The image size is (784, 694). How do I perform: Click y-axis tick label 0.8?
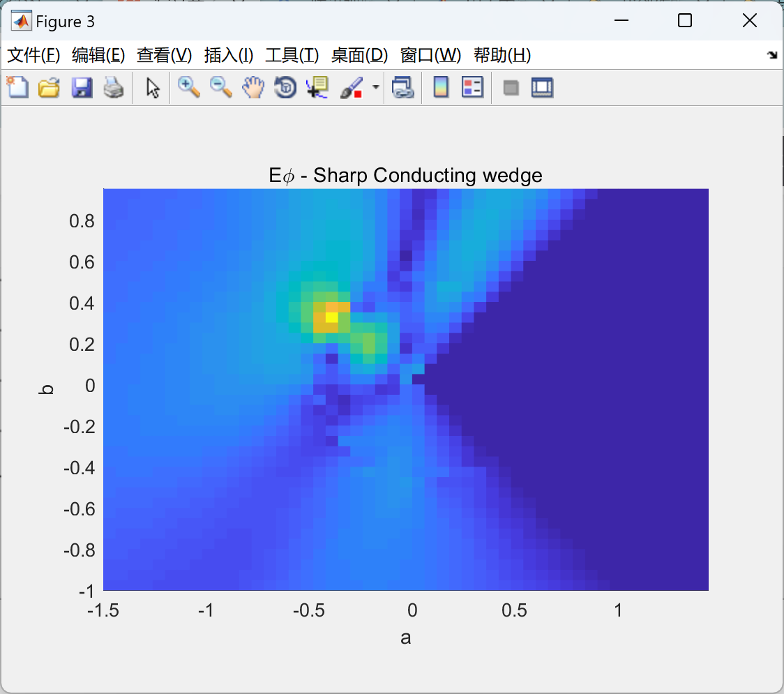click(x=82, y=221)
